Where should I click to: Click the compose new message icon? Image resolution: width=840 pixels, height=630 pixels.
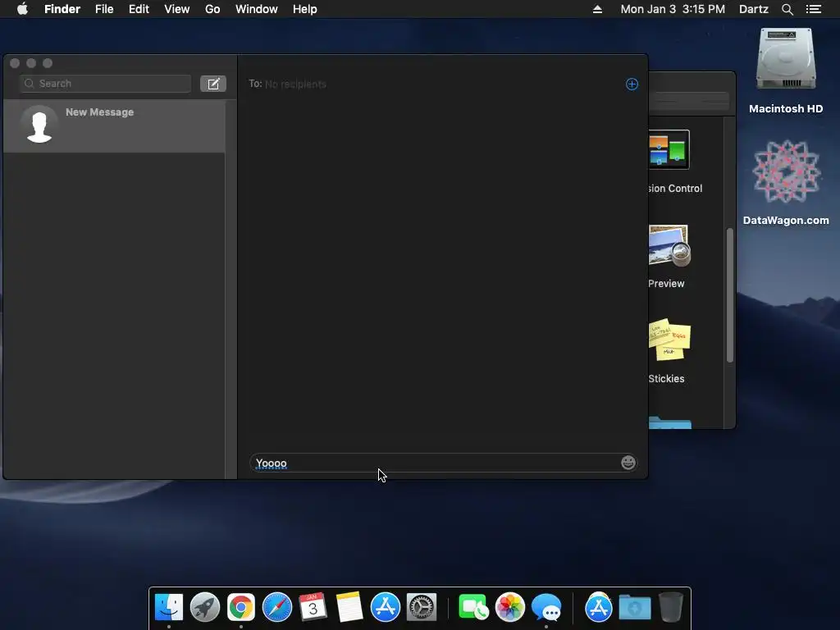[x=213, y=84]
